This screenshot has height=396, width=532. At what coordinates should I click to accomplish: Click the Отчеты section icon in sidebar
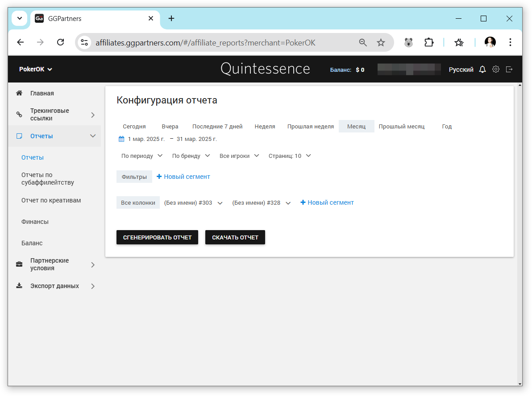(19, 136)
